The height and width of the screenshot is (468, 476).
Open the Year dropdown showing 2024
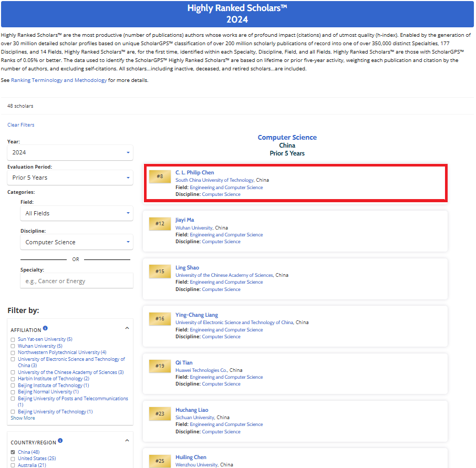pyautogui.click(x=70, y=152)
